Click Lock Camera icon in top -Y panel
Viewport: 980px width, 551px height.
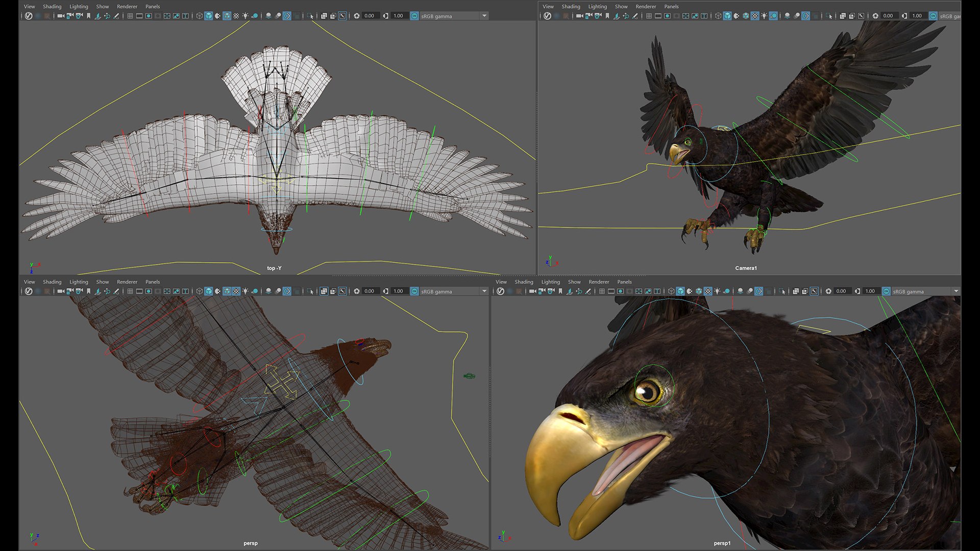[x=70, y=16]
